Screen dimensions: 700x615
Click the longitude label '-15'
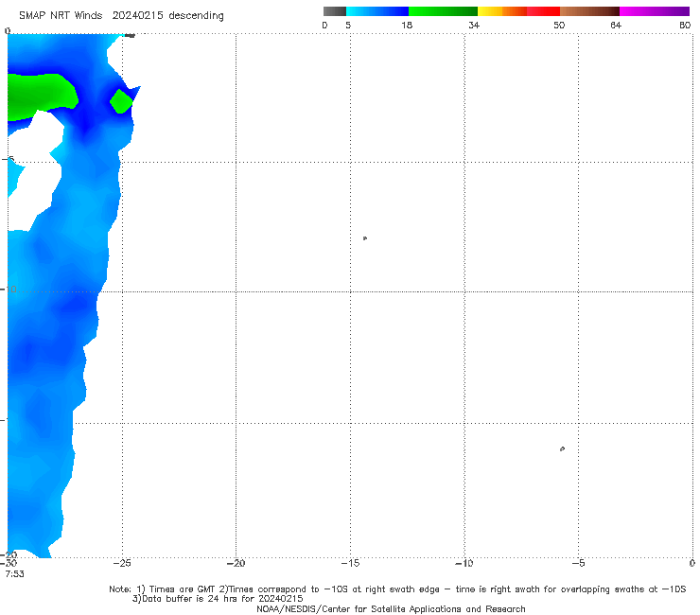[x=350, y=563]
